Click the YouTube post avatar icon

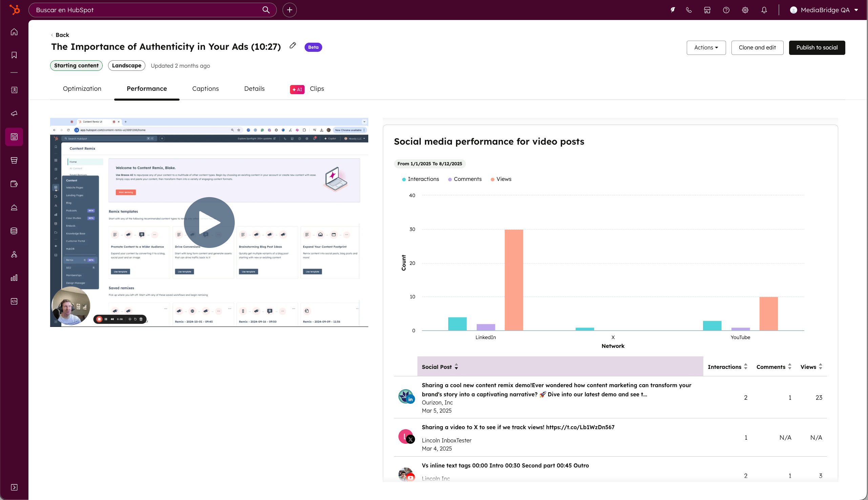(406, 475)
